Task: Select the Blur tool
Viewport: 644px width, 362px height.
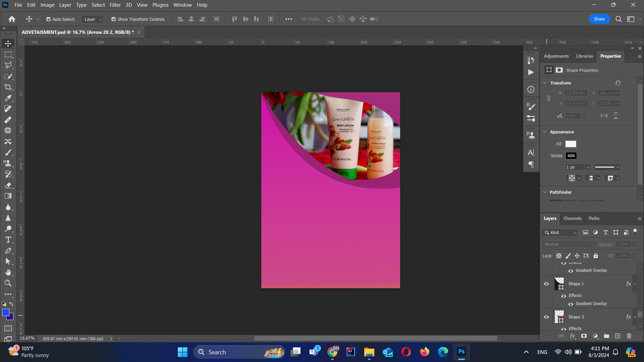Action: click(x=8, y=207)
